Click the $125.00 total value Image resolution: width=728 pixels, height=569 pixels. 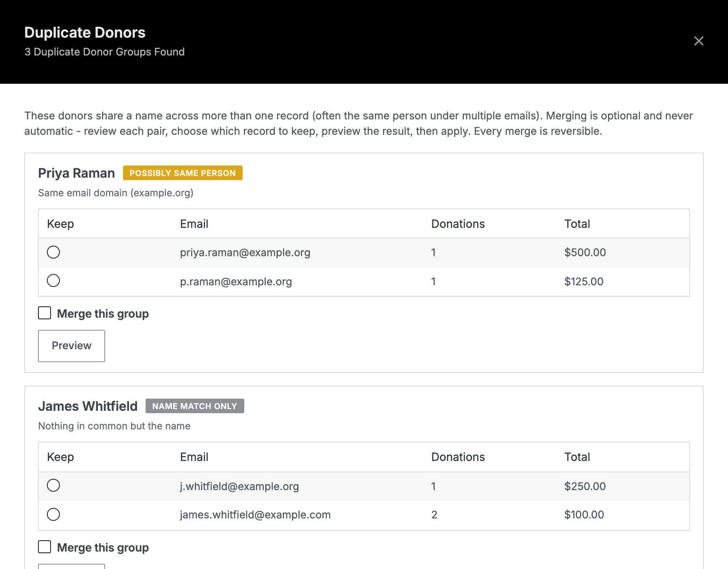tap(584, 282)
